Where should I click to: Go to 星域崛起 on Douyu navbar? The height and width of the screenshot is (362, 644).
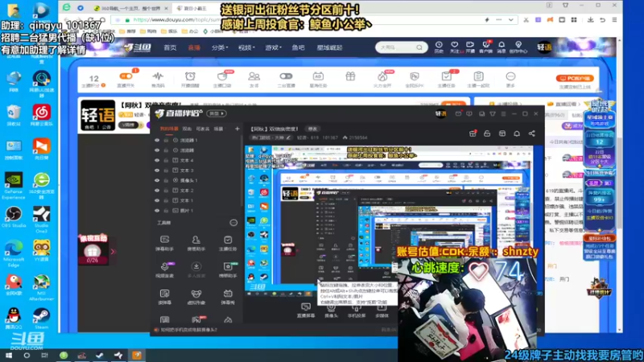tap(329, 47)
